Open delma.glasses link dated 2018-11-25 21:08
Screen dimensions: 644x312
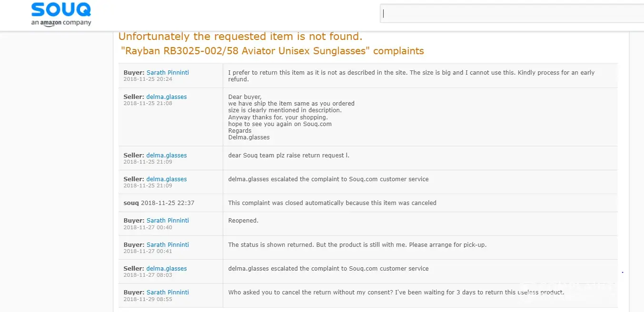click(167, 97)
